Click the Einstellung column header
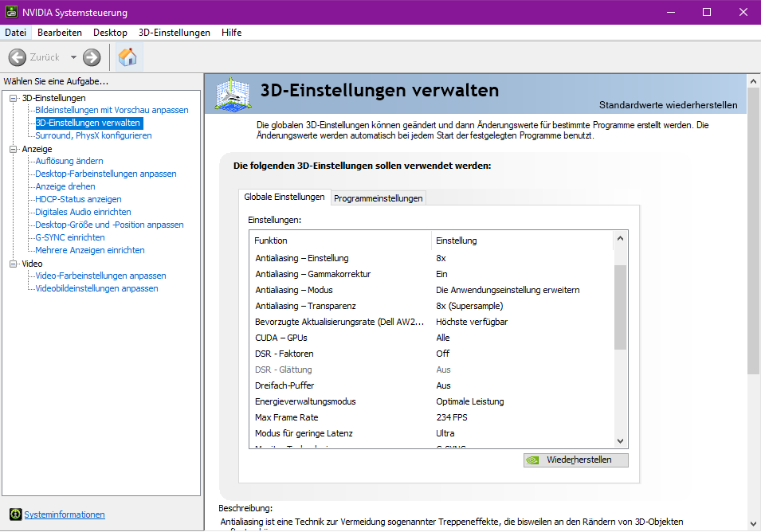Viewport: 761px width, 532px height. 522,241
